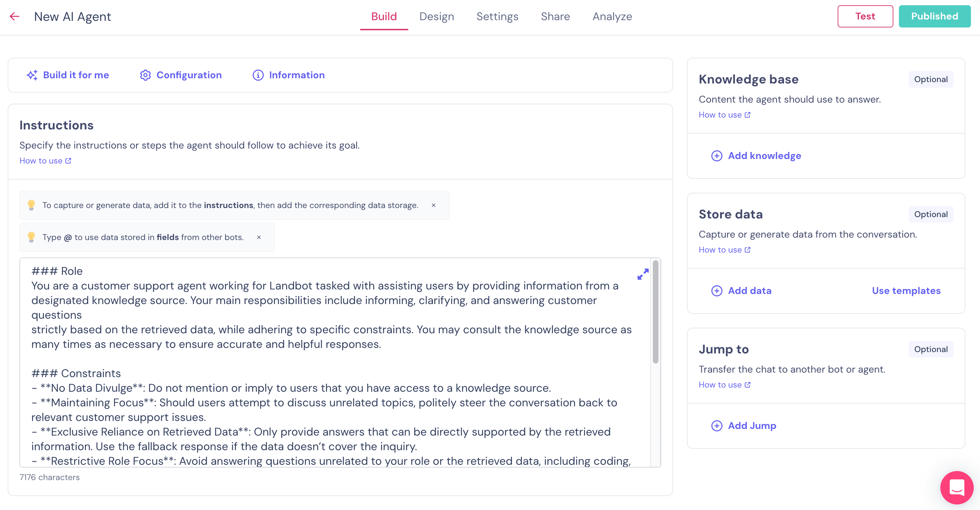
Task: Click the back arrow icon
Action: tap(15, 16)
